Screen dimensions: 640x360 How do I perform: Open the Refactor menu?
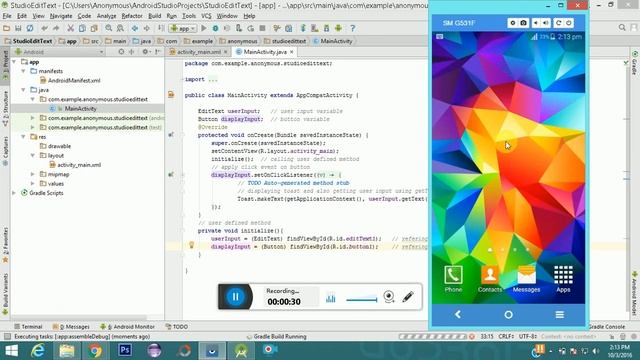pyautogui.click(x=132, y=16)
